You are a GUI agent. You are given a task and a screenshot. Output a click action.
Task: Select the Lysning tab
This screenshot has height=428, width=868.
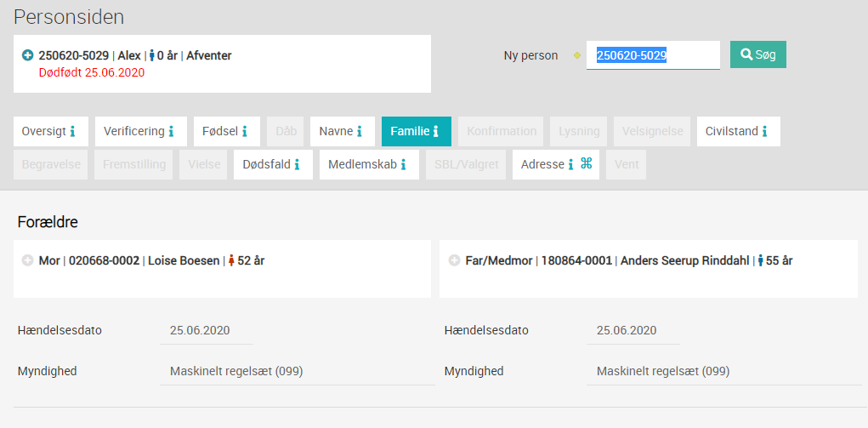point(578,131)
